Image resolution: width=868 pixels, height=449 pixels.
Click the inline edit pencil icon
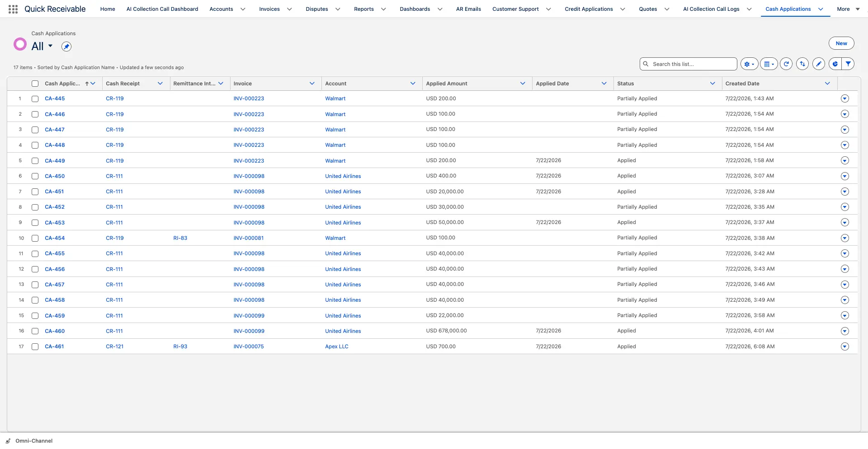click(819, 64)
